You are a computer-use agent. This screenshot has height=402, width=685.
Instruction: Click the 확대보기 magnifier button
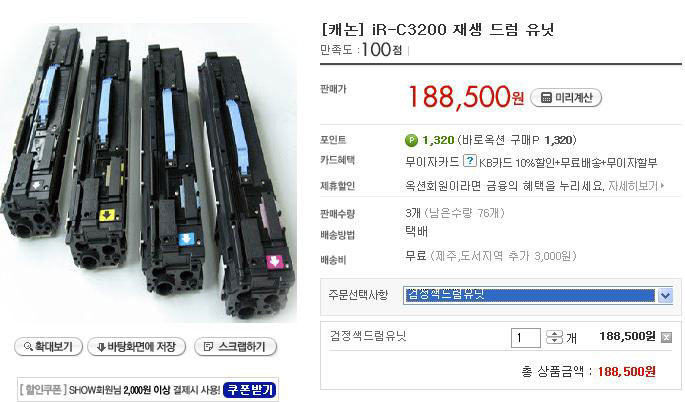[48, 347]
